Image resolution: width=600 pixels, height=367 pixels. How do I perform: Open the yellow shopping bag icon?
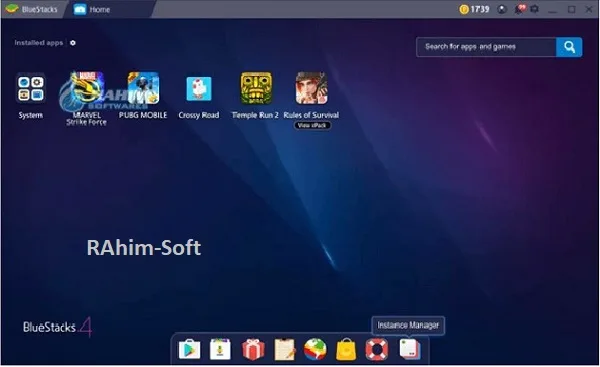[346, 349]
